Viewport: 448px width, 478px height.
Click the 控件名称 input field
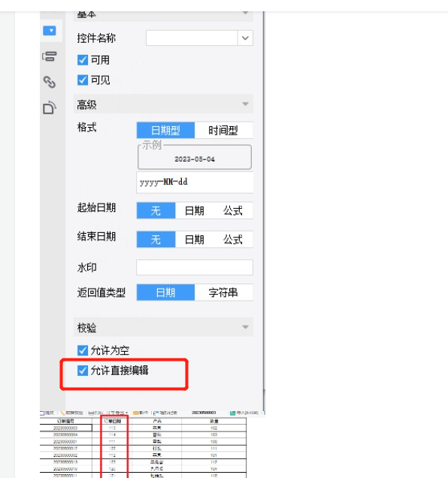(192, 38)
